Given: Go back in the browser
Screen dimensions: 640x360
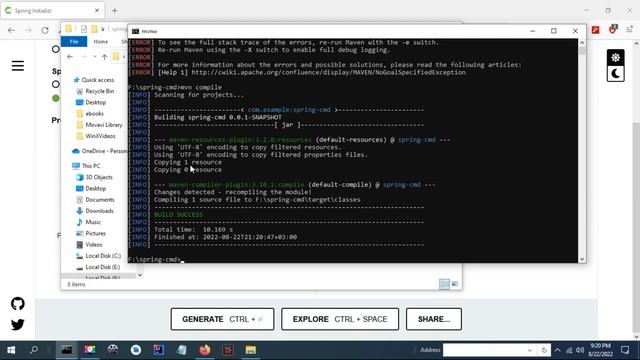Looking at the screenshot, I should point(11,30).
